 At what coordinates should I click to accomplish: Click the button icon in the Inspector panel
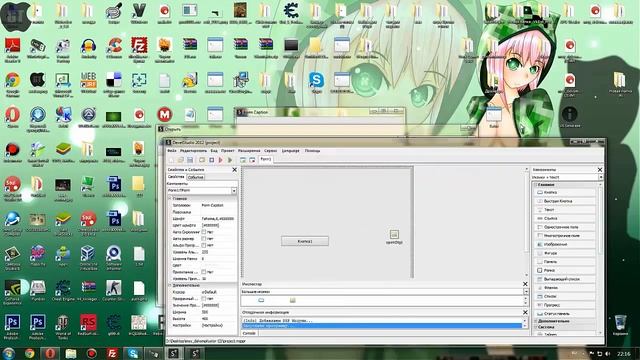(x=261, y=300)
